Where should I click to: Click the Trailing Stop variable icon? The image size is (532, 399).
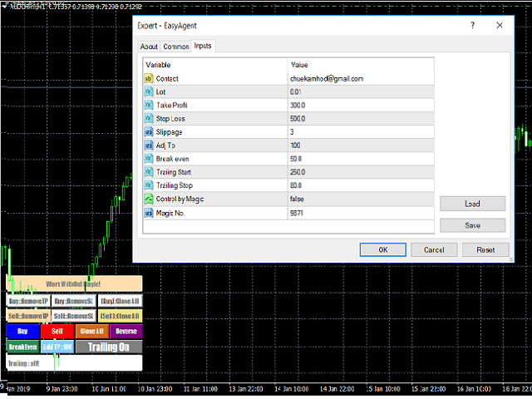(x=148, y=185)
